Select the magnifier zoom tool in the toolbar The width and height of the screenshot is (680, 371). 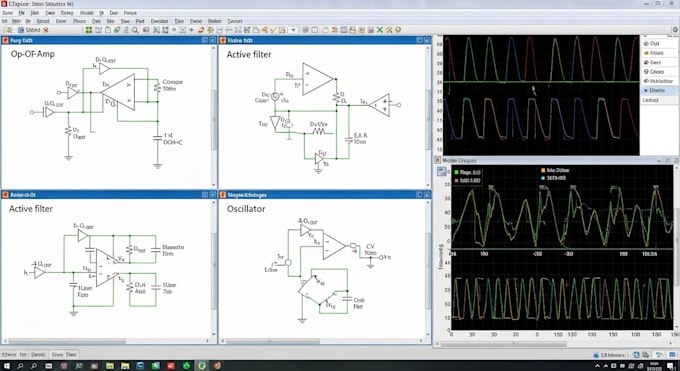135,30
